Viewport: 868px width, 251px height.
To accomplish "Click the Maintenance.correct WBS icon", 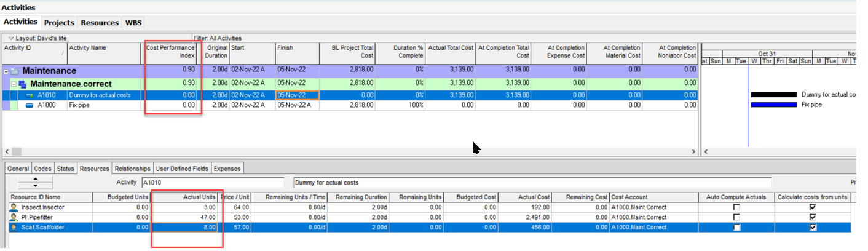I will coord(23,84).
